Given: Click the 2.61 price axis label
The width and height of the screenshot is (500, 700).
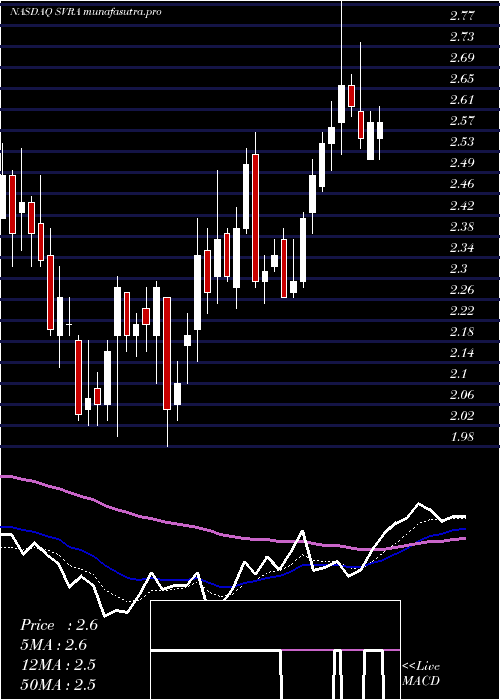Looking at the screenshot, I should (x=462, y=100).
